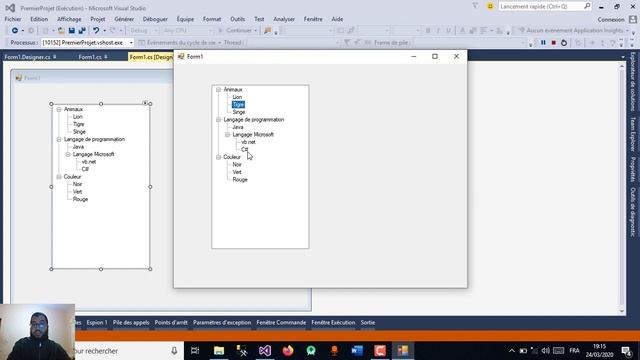Open the Affichage menu
This screenshot has width=640, height=360.
69,19
